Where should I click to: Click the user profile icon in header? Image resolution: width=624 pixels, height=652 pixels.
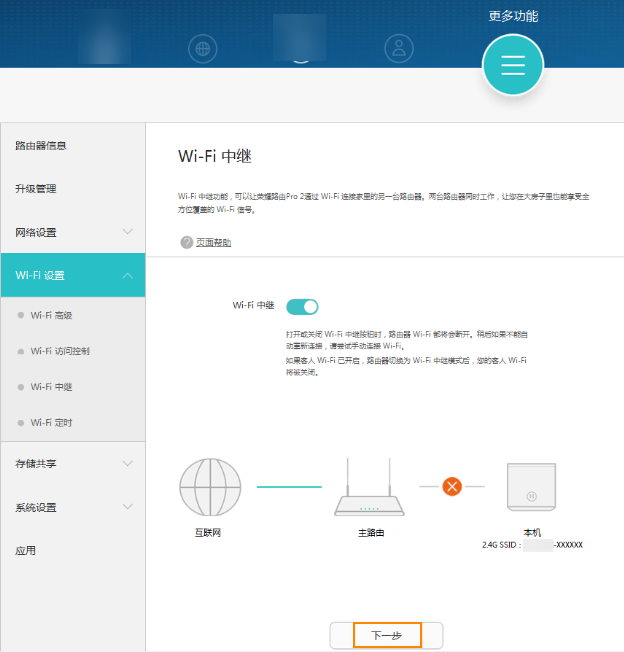point(400,48)
